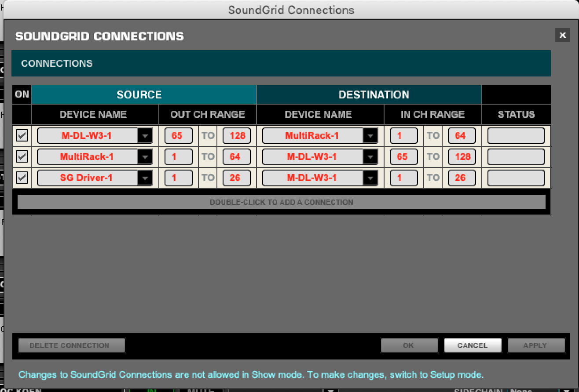
Task: Click in channel end field showing 64 in first row
Action: pos(462,136)
